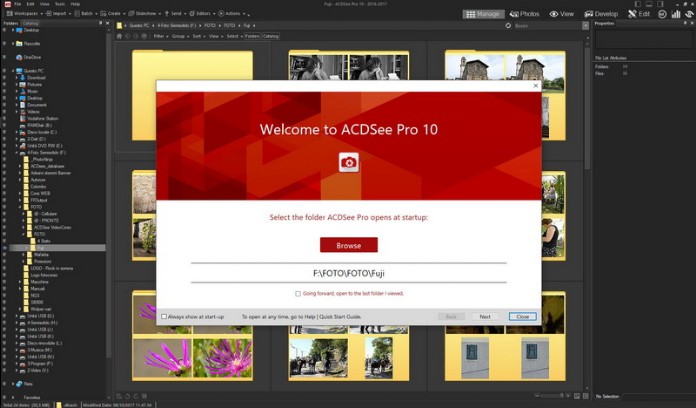Click the Close button in the welcome dialog
This screenshot has width=696, height=408.
[x=522, y=317]
